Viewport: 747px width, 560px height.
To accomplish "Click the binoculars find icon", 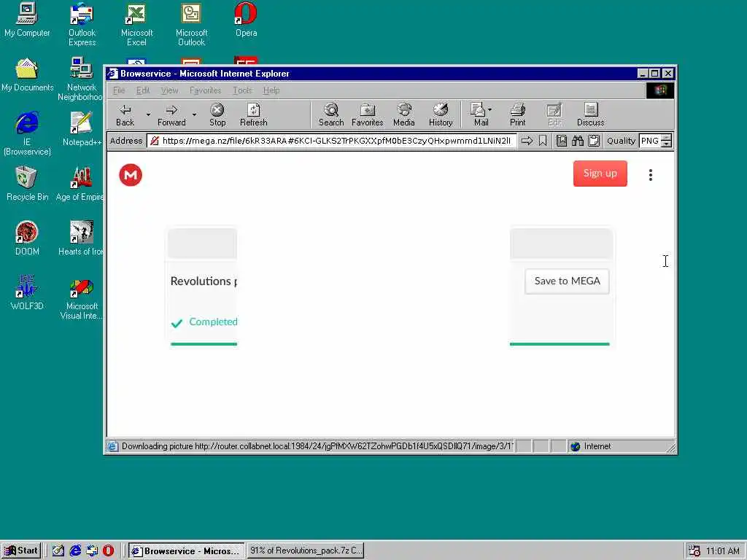I will tap(578, 141).
